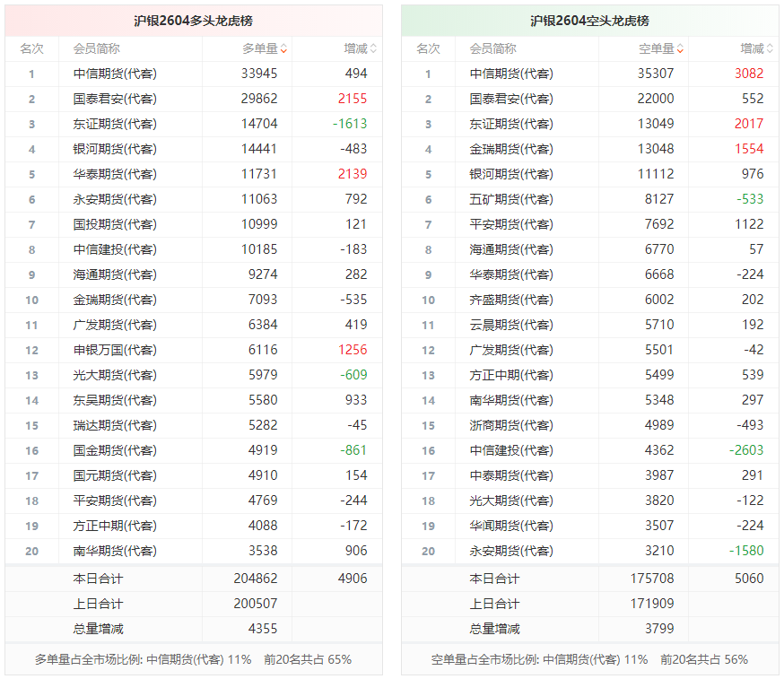Click 瑞达期货(代客) member name
Viewport: 784px width, 679px height.
point(115,425)
